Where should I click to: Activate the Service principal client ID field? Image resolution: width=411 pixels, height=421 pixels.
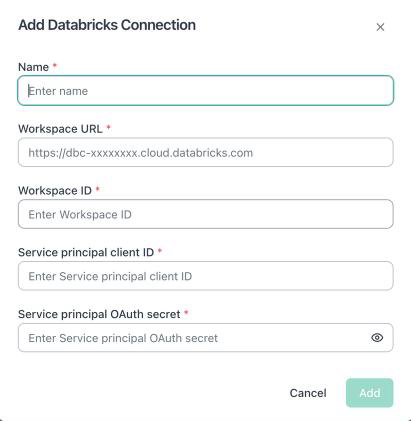(206, 276)
